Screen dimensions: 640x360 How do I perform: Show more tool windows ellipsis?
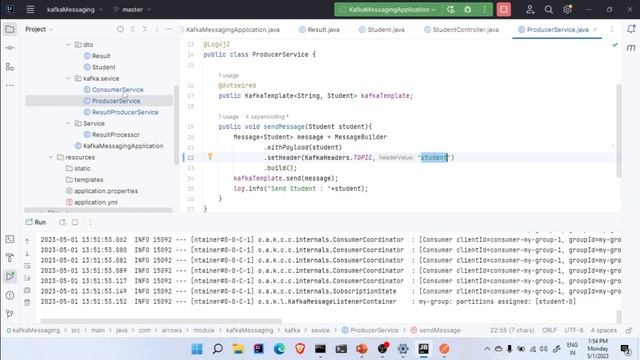click(10, 85)
